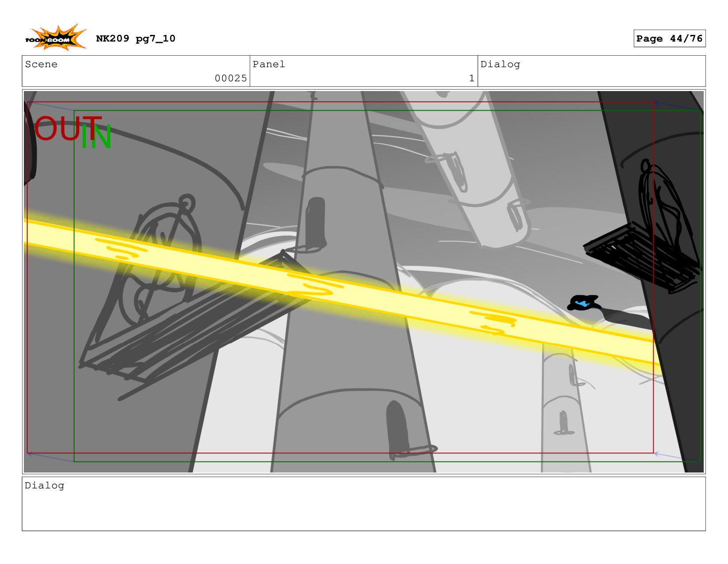Viewport: 728px width, 564px height.
Task: Select the 'NK209 pg7_10' title text
Action: [136, 38]
